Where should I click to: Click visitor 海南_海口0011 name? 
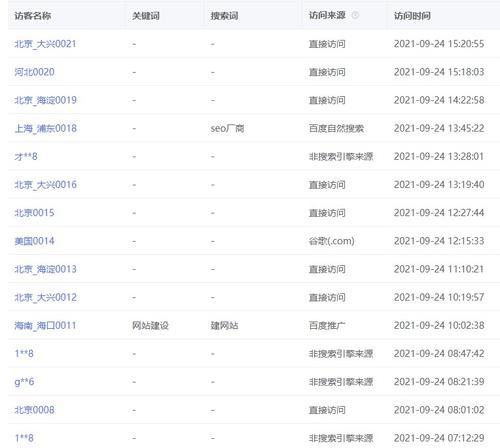45,326
